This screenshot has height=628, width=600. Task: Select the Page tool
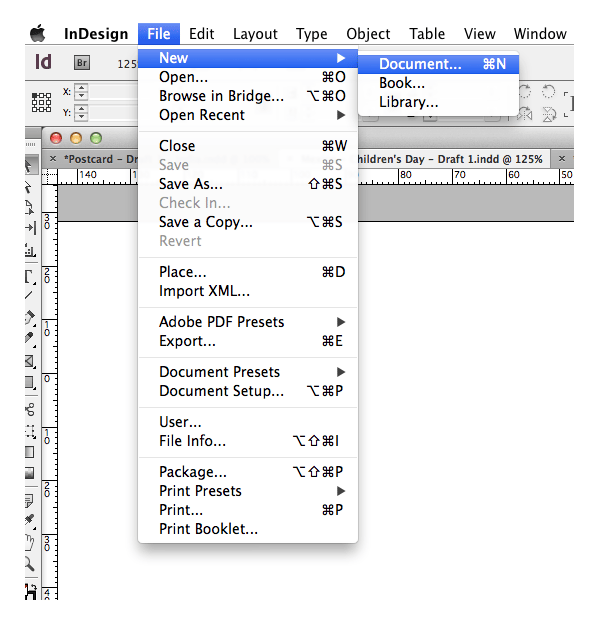coord(30,207)
